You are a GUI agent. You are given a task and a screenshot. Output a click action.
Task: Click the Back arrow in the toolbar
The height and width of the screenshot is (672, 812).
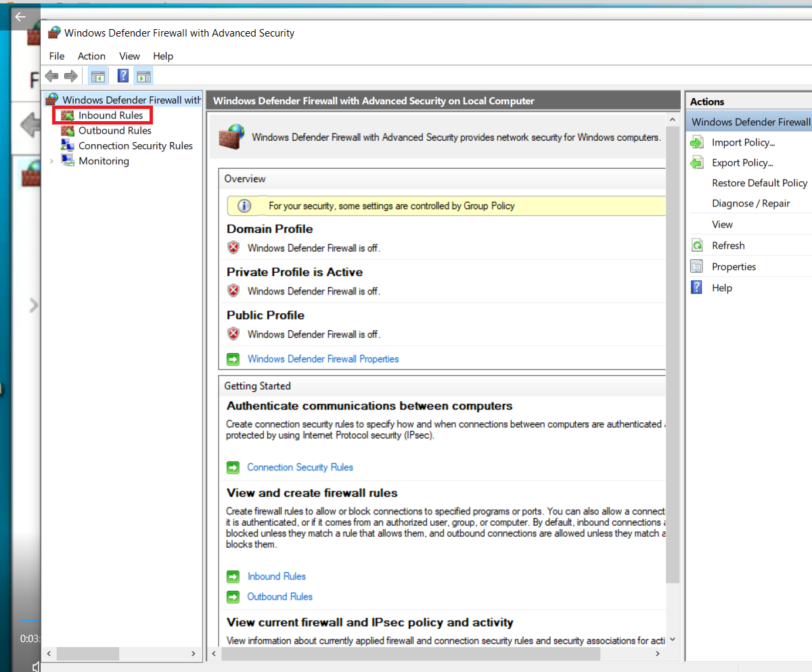click(51, 76)
